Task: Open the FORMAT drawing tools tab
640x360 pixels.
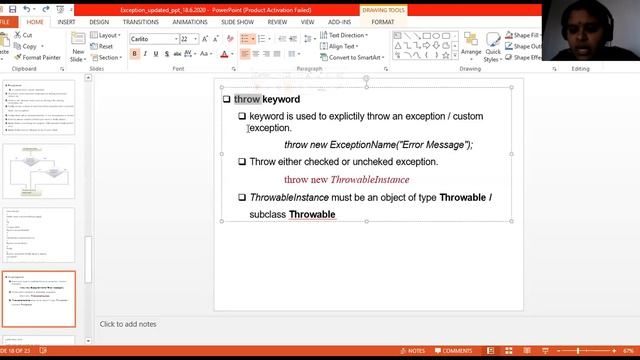Action: coord(383,22)
